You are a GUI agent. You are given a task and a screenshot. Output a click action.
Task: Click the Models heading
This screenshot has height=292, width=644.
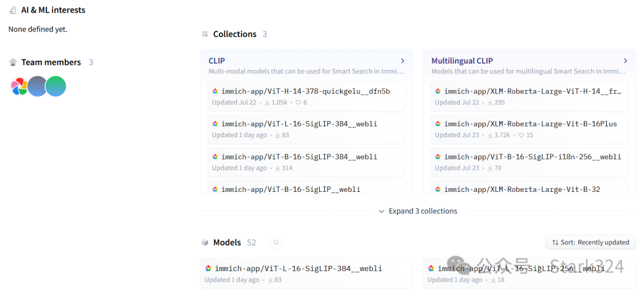(x=227, y=243)
